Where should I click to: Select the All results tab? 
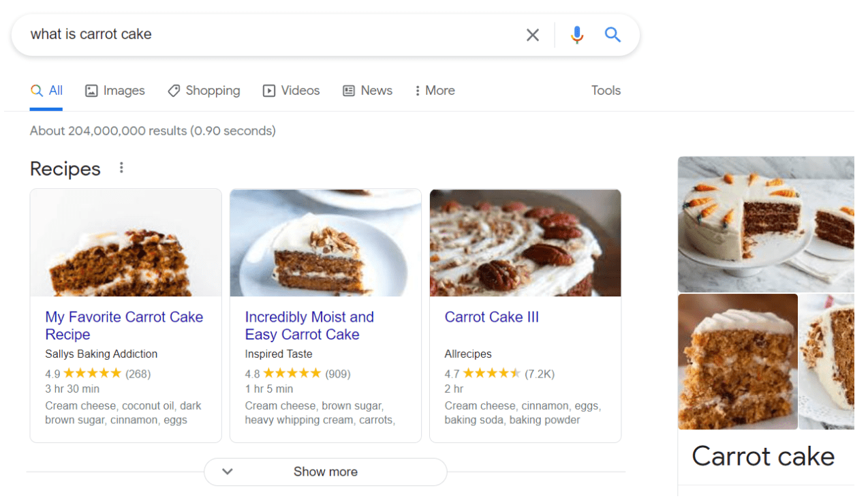pyautogui.click(x=47, y=91)
